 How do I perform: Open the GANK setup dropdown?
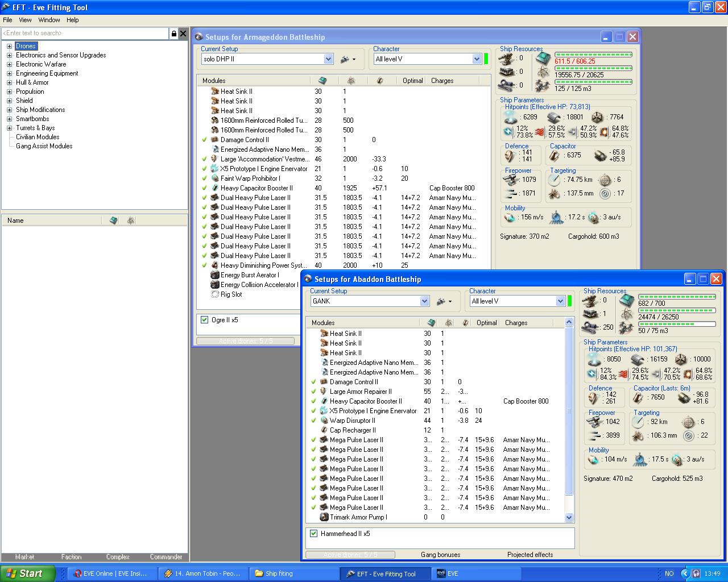(424, 301)
